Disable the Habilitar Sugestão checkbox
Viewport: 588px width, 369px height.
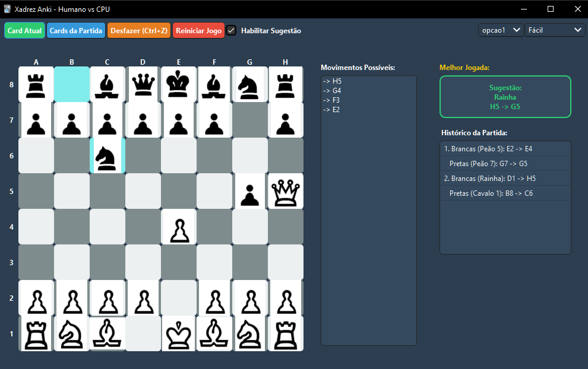232,30
